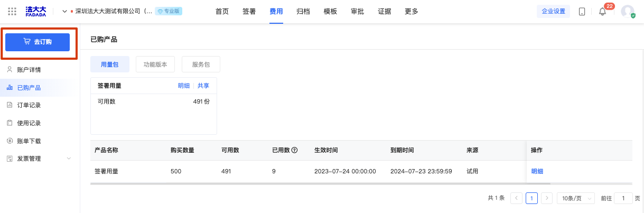
Task: Click the 使用记录 clipboard icon
Action: [x=10, y=123]
